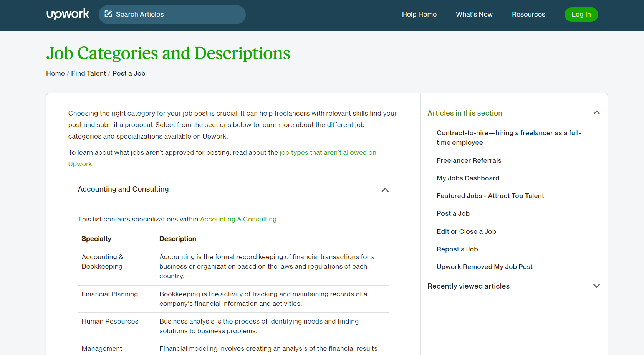This screenshot has width=644, height=355.
Task: Click the Post a Job breadcrumb
Action: pos(129,73)
